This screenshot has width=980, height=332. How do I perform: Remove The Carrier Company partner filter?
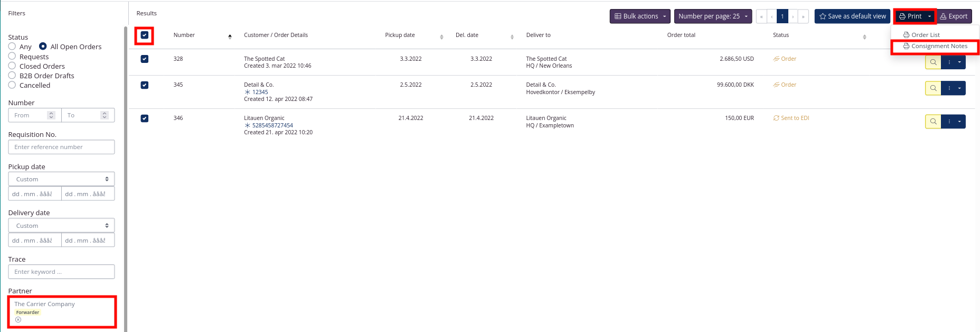[x=18, y=320]
